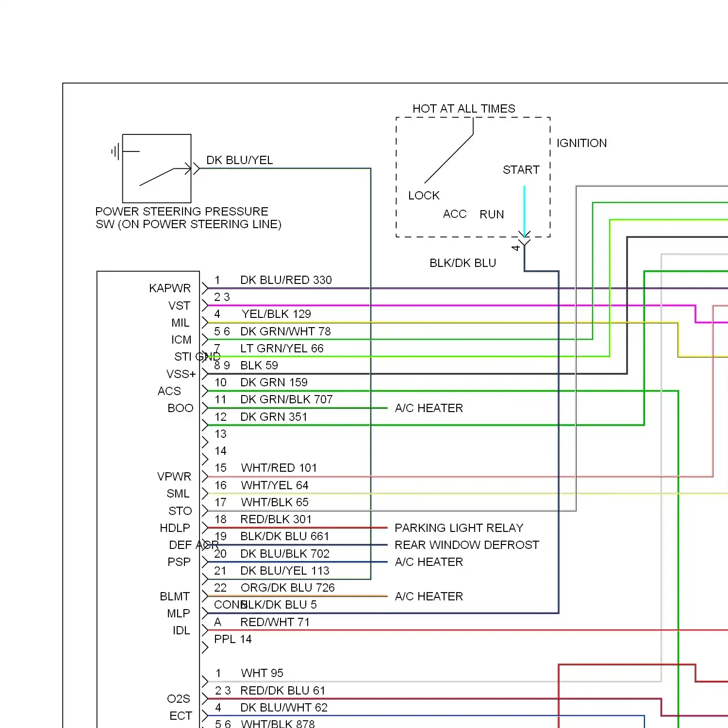Click the 'ECT' pin name
Viewport: 728px width, 728px height.
click(x=181, y=716)
